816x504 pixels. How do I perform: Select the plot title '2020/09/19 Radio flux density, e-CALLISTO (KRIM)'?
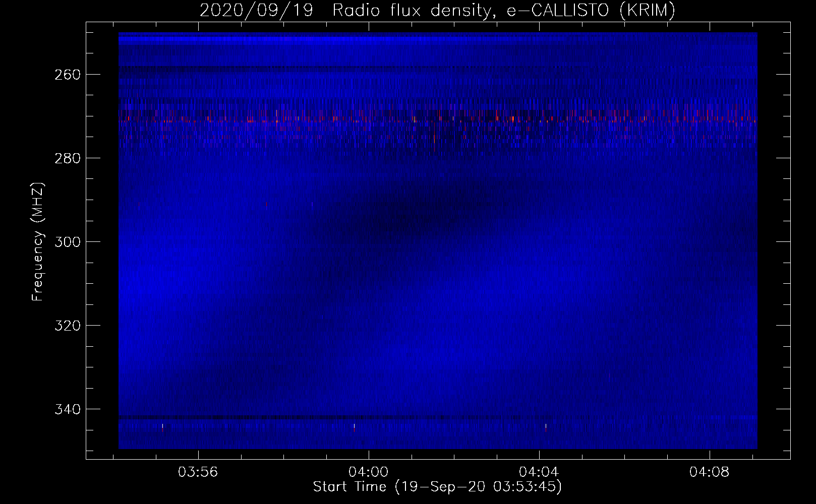point(437,11)
